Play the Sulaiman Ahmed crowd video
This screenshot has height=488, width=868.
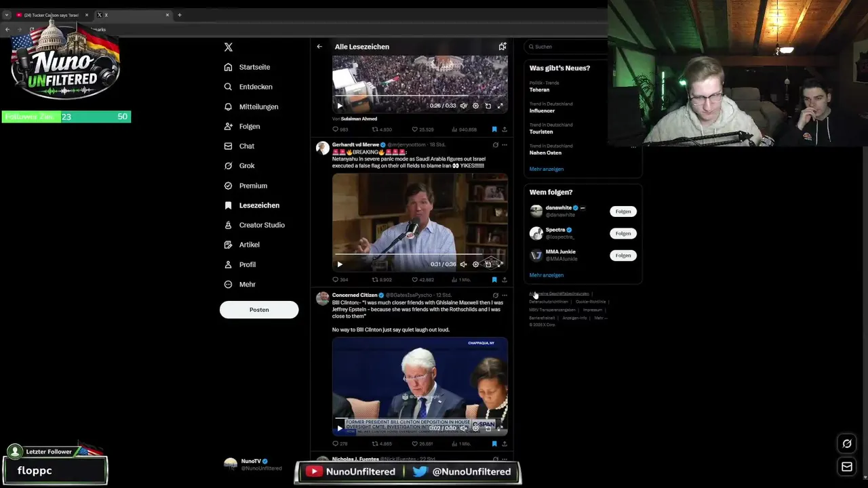[340, 106]
